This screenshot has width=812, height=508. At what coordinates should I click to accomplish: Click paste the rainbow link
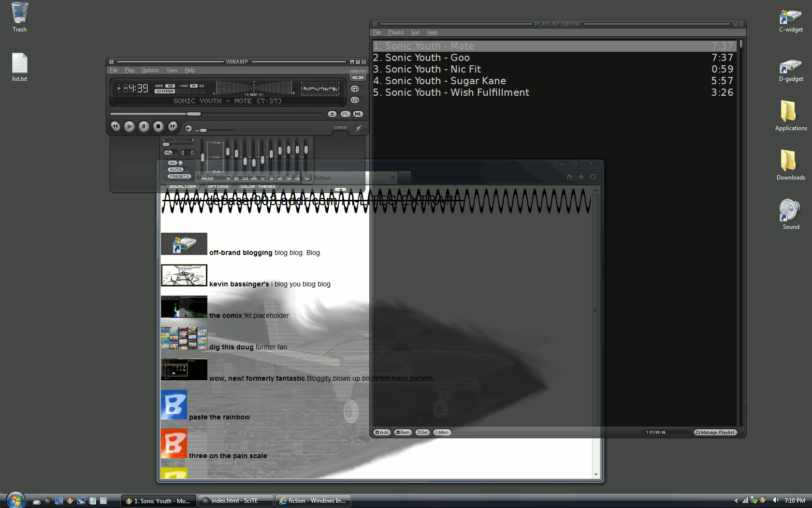[x=219, y=417]
